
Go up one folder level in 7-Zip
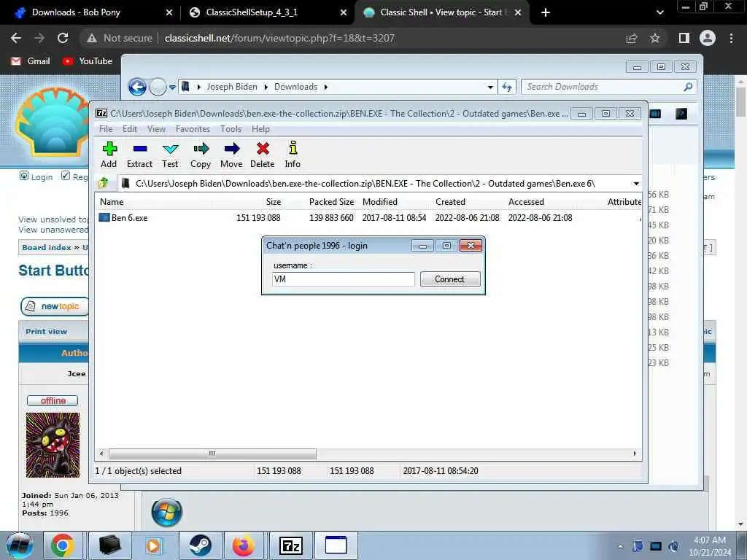point(104,183)
